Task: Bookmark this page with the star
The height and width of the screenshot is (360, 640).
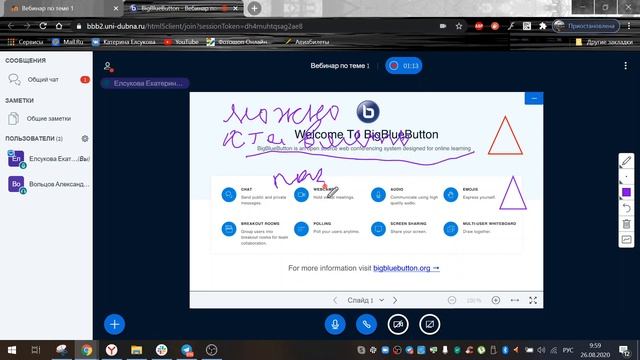Action: (x=459, y=26)
